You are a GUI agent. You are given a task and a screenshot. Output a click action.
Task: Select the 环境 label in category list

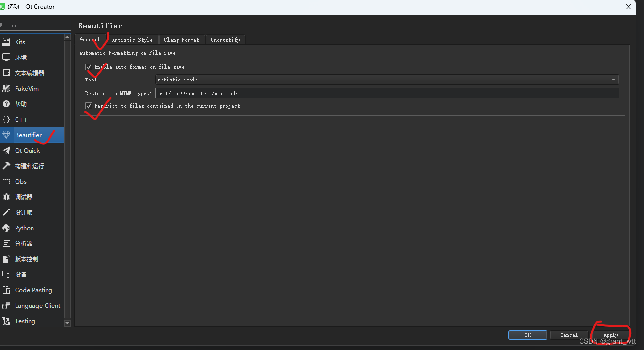21,58
